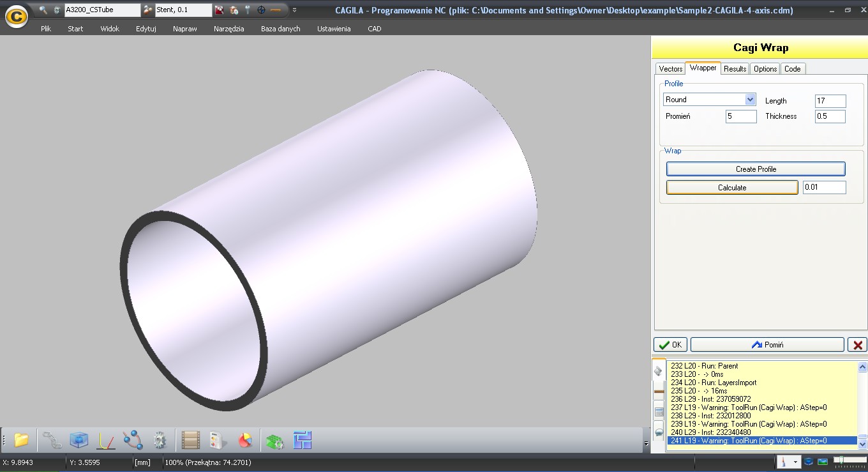
Task: Switch to the Options tab
Action: click(x=765, y=68)
